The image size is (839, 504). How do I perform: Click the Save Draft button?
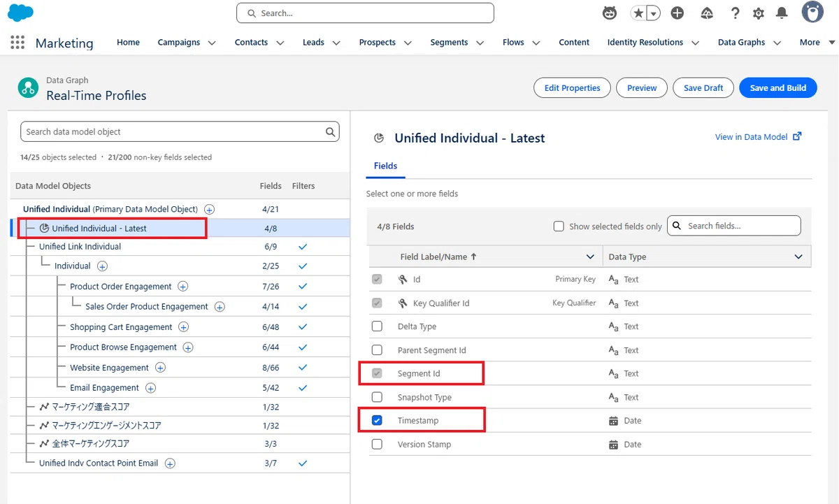(703, 87)
